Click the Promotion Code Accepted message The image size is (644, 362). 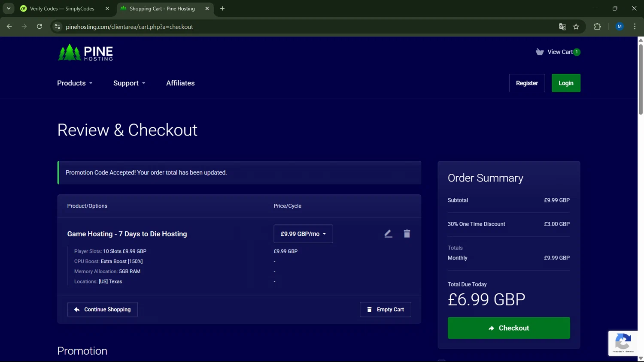pyautogui.click(x=146, y=172)
